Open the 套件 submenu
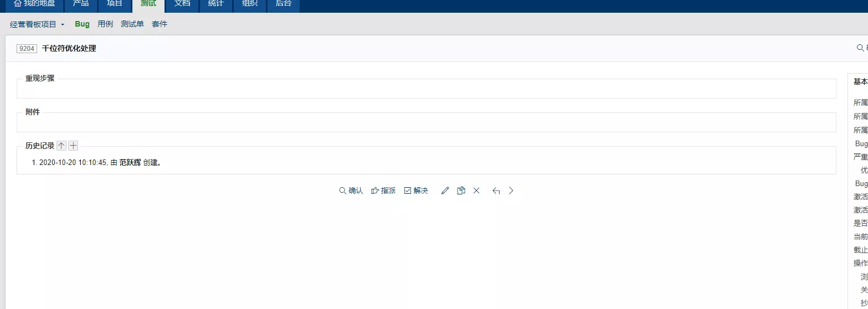 160,24
